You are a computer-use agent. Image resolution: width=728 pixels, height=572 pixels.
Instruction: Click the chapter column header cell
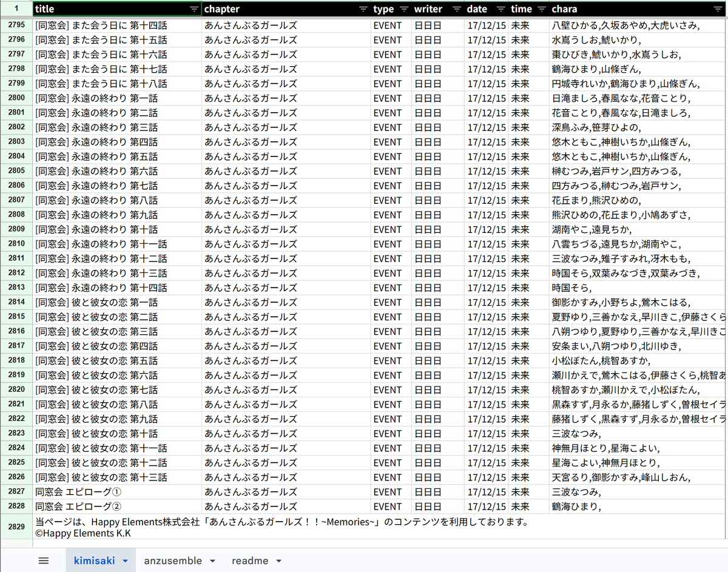tap(286, 9)
